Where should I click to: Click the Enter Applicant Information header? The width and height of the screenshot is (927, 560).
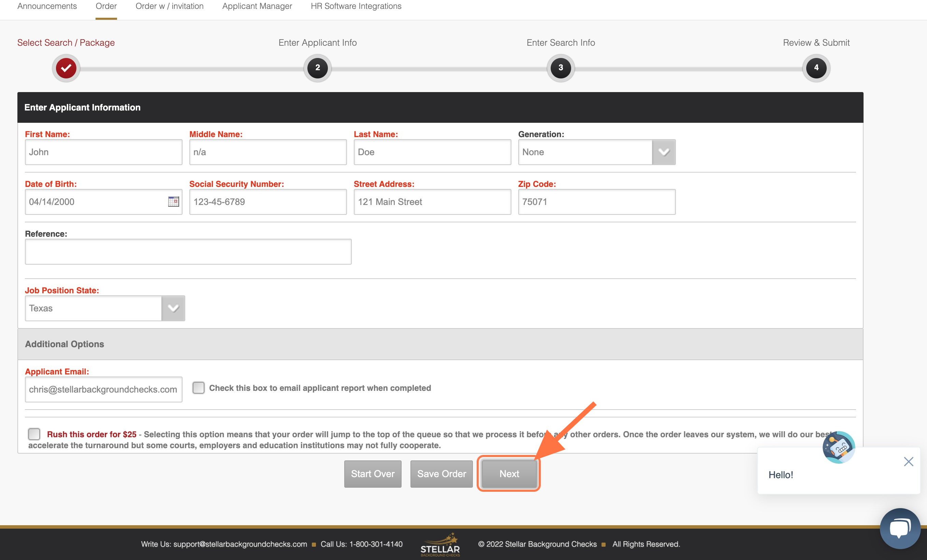coord(440,107)
